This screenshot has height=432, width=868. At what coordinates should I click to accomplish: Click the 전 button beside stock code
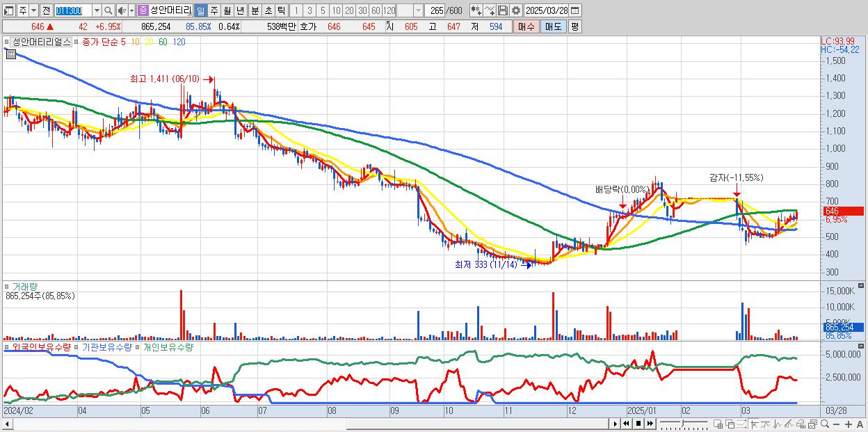click(46, 10)
